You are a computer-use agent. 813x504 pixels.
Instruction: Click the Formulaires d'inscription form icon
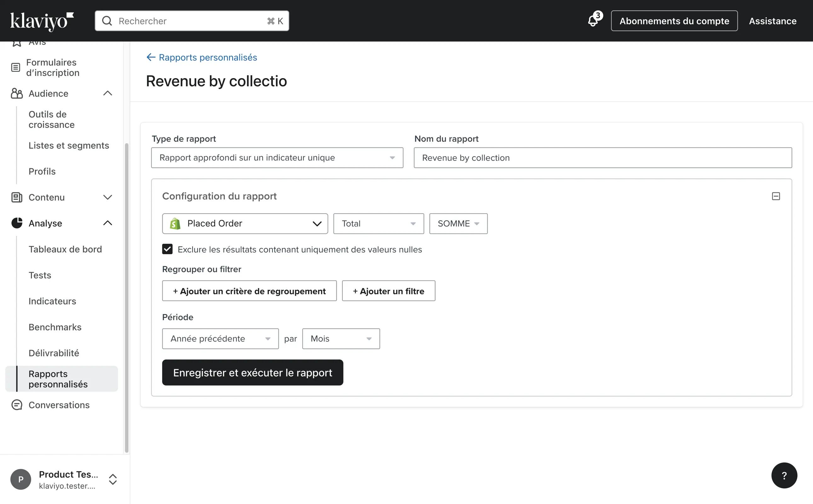(16, 67)
